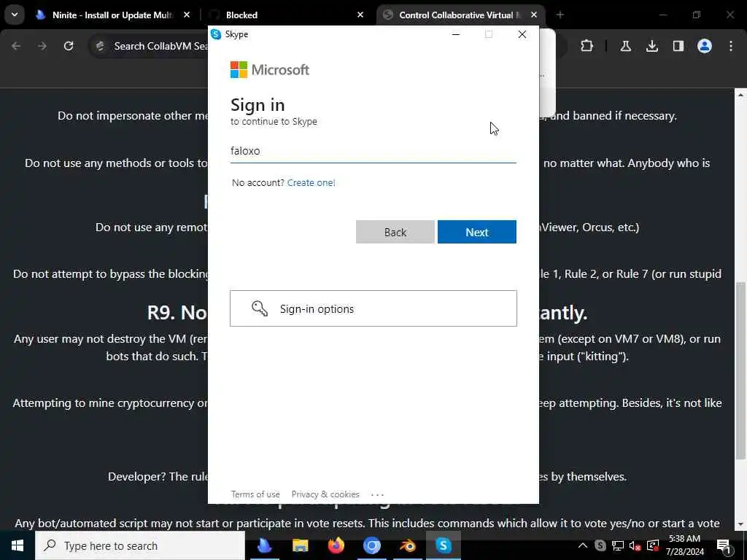Open Blender from the taskbar
Image resolution: width=747 pixels, height=560 pixels.
point(407,545)
